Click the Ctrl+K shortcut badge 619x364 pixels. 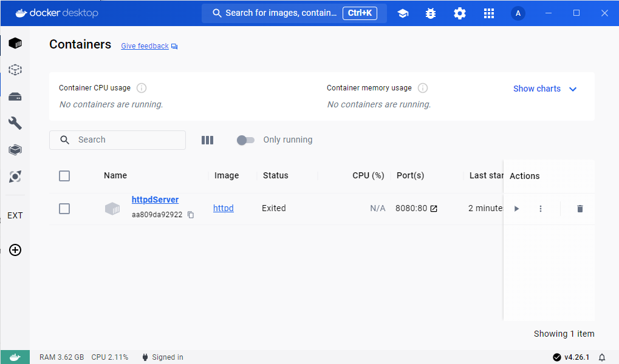pos(360,13)
